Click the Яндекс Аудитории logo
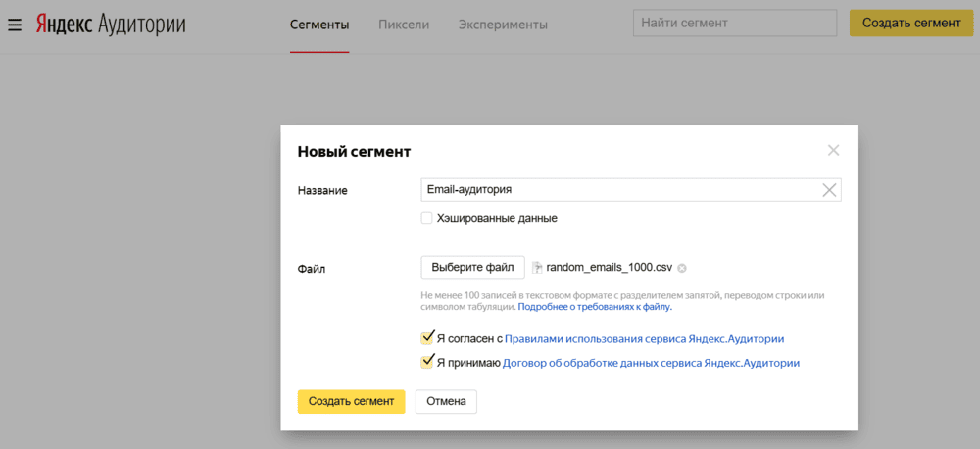This screenshot has height=449, width=980. (x=110, y=24)
